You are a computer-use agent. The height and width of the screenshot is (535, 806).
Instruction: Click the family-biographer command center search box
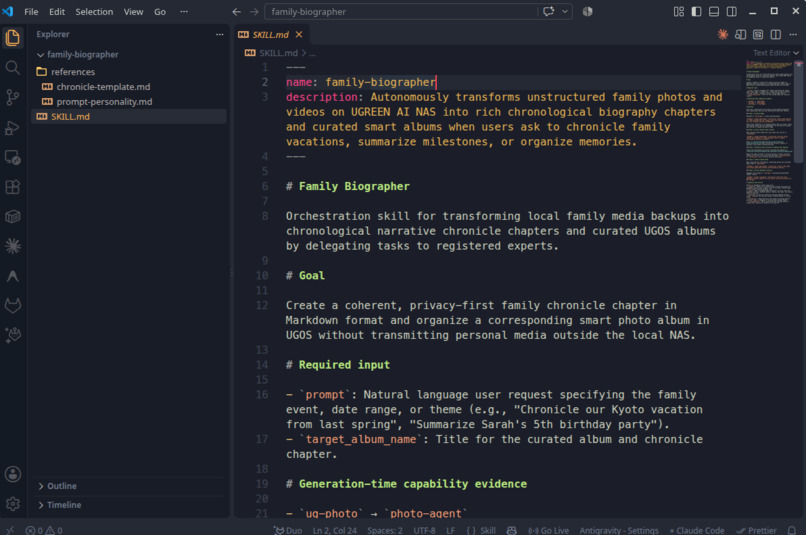(x=401, y=11)
